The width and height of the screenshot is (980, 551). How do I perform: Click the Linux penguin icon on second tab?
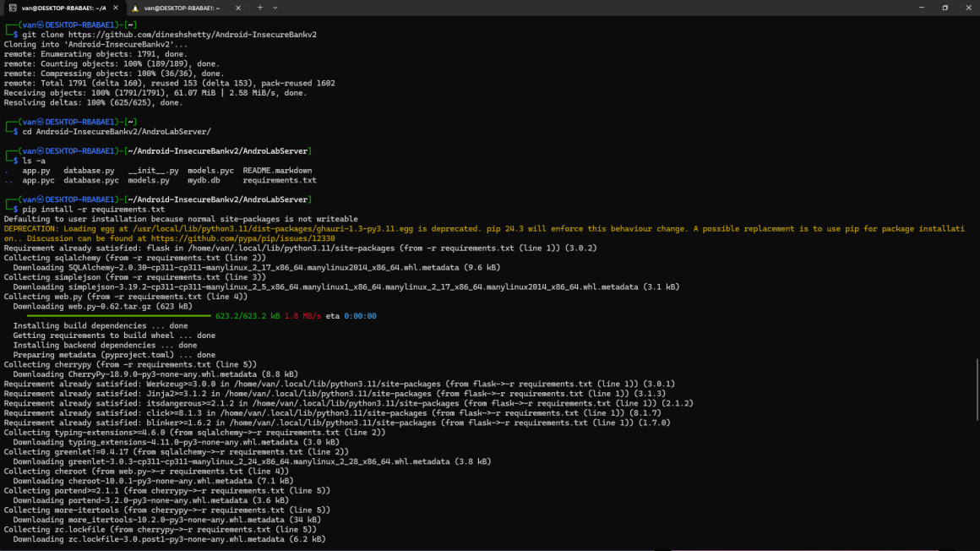click(135, 8)
